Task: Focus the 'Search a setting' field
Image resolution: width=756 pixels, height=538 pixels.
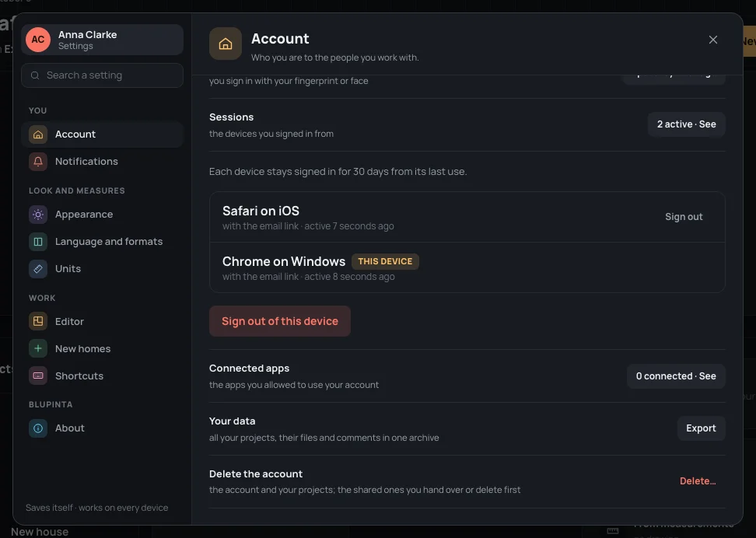Action: 102,75
